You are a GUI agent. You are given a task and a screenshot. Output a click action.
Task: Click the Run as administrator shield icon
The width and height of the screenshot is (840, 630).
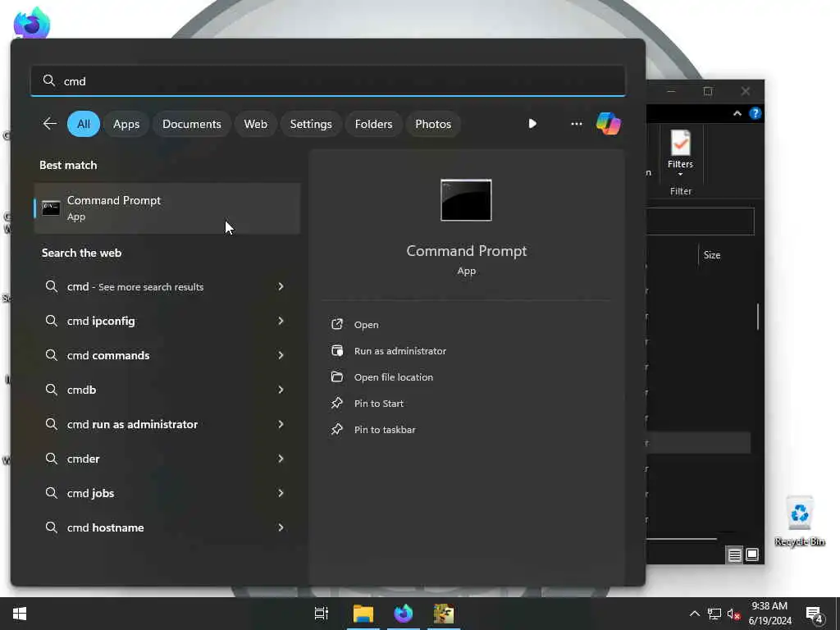337,350
